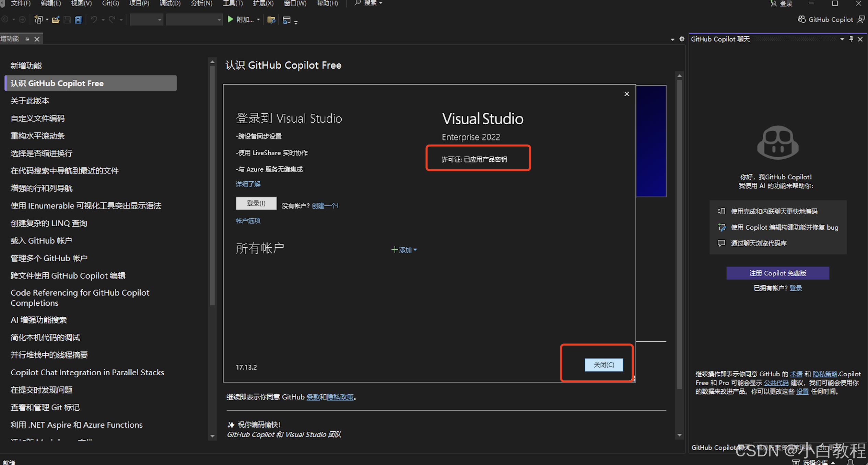Click the 创建一个! link
Image resolution: width=868 pixels, height=465 pixels.
tap(325, 205)
